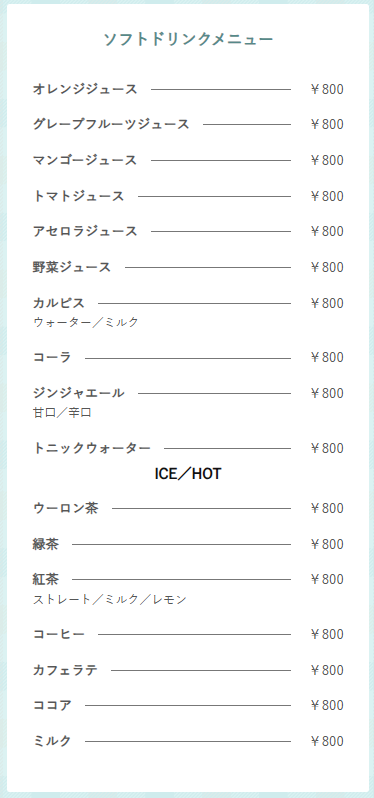Select オレンジジュース menu item
The width and height of the screenshot is (374, 798).
(x=85, y=89)
